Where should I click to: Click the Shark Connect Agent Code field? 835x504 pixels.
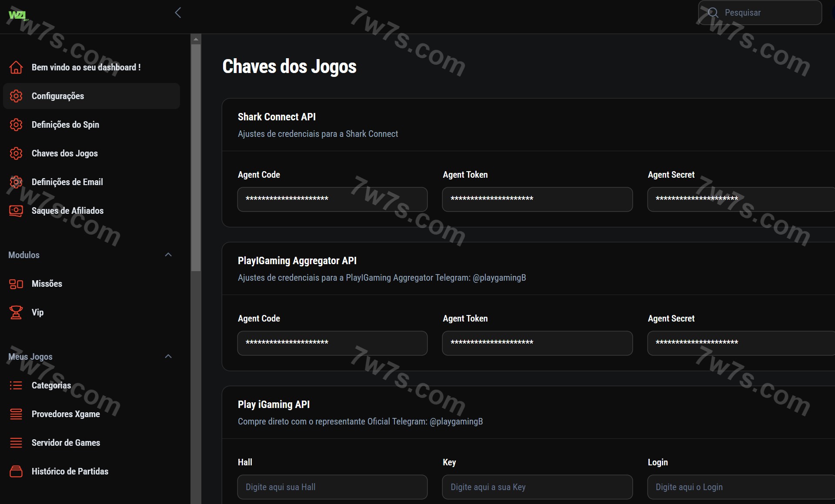pos(332,199)
